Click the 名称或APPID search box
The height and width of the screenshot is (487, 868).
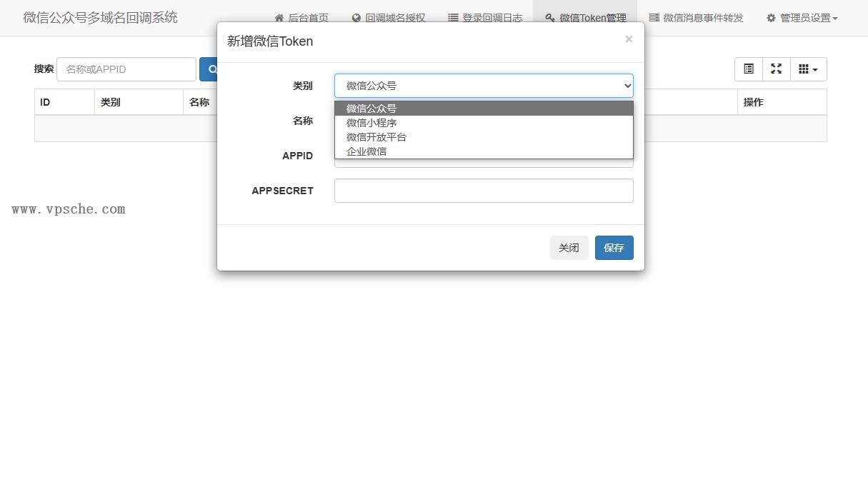[126, 69]
